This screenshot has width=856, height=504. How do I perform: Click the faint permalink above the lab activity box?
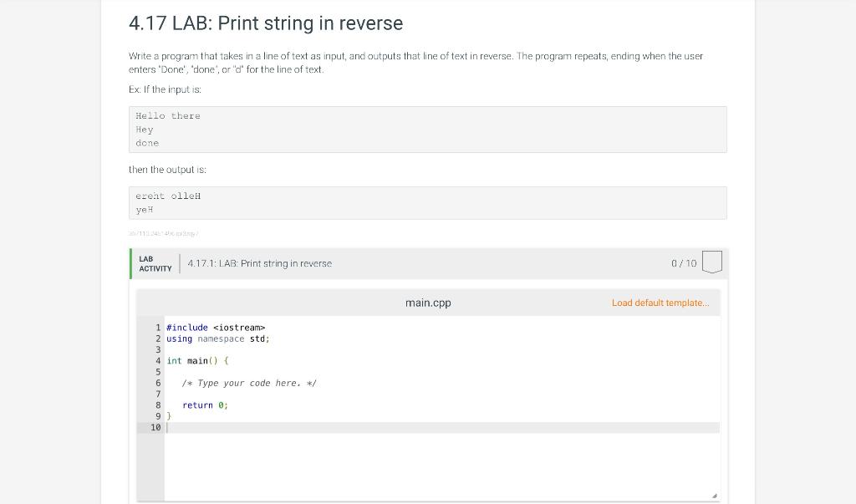point(163,234)
